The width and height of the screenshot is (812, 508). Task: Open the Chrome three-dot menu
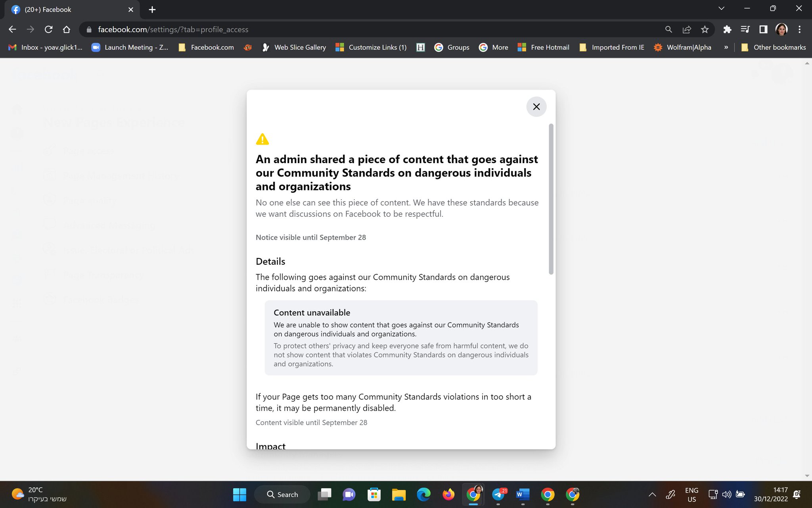click(799, 29)
